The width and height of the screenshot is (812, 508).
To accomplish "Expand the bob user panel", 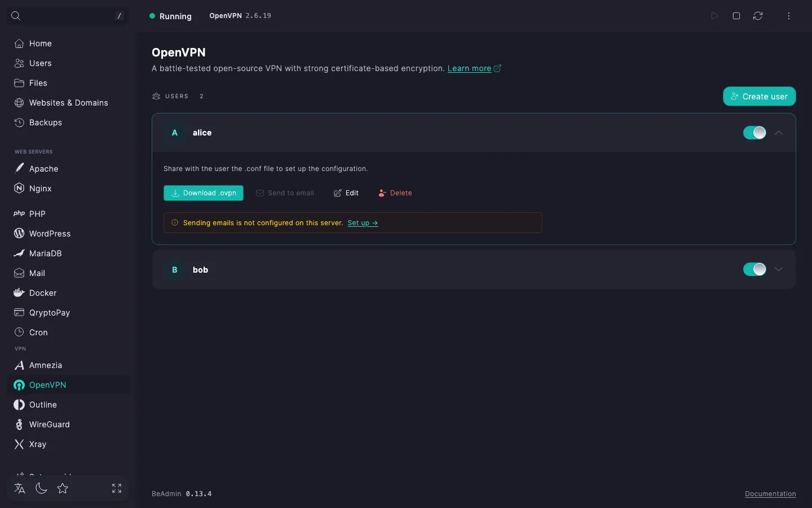I will [779, 269].
